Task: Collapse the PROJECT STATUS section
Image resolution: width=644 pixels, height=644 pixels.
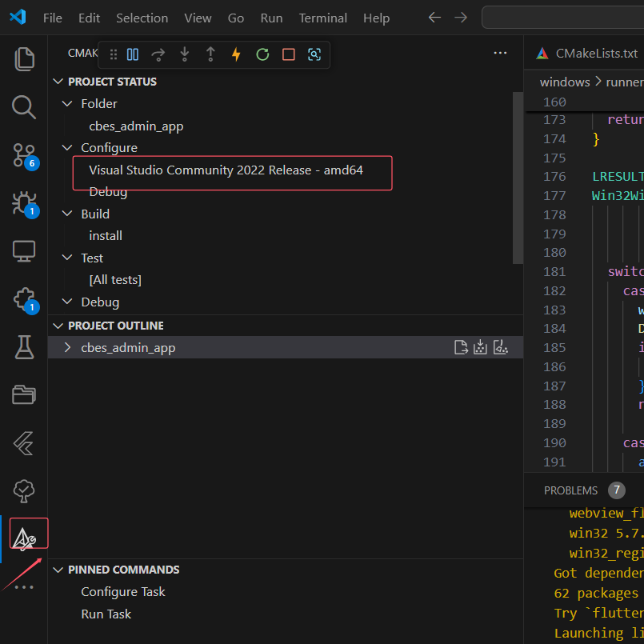Action: 58,81
